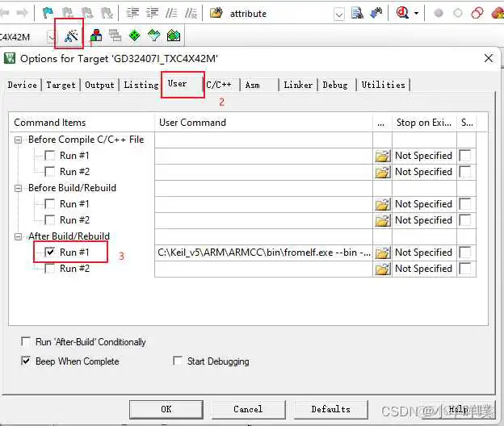This screenshot has width=504, height=426.
Task: Click the Select Software Packs icon
Action: 154,35
